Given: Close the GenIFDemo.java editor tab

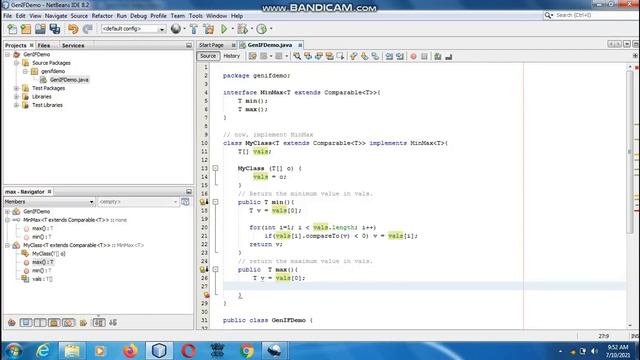Looking at the screenshot, I should click(300, 45).
